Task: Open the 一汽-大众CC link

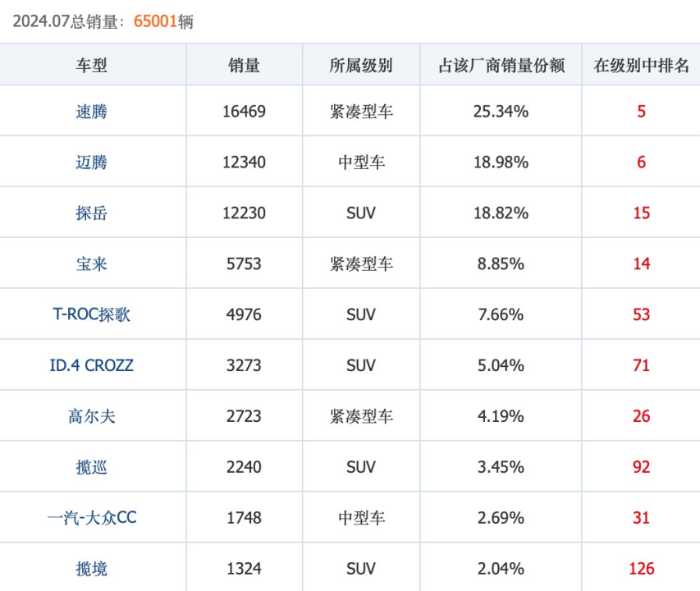Action: tap(92, 518)
